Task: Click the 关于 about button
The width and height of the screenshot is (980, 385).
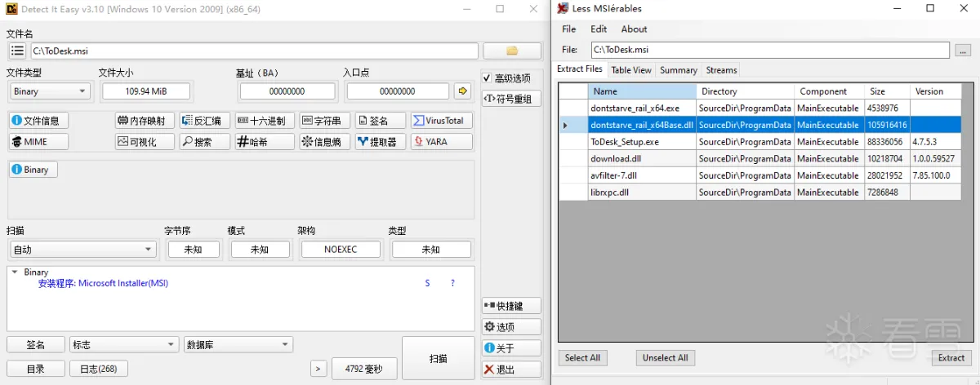Action: (511, 348)
